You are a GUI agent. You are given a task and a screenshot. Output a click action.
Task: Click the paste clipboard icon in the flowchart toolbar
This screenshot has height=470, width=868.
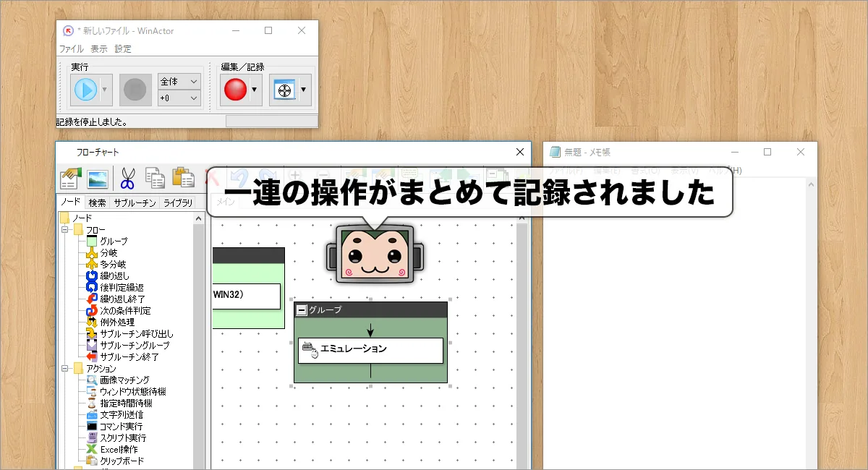click(x=183, y=178)
